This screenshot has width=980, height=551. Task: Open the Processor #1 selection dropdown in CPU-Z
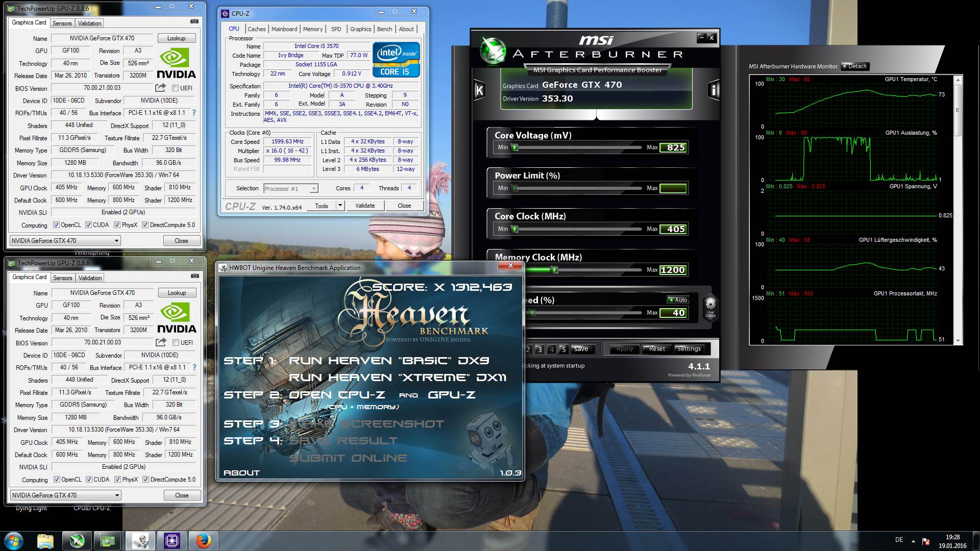pyautogui.click(x=291, y=189)
